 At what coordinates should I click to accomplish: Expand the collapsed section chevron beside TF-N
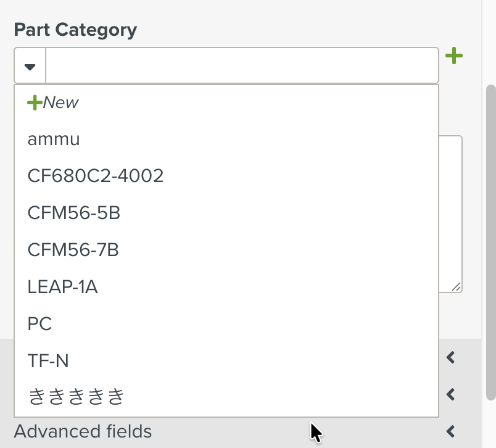[451, 357]
